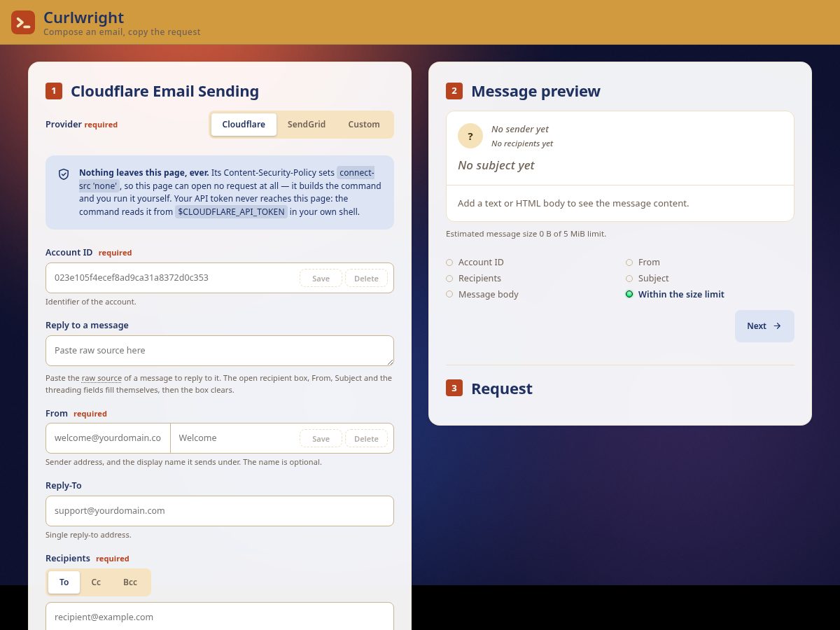This screenshot has width=840, height=630.
Task: Click the 'Estimated message size' status line
Action: tap(526, 234)
